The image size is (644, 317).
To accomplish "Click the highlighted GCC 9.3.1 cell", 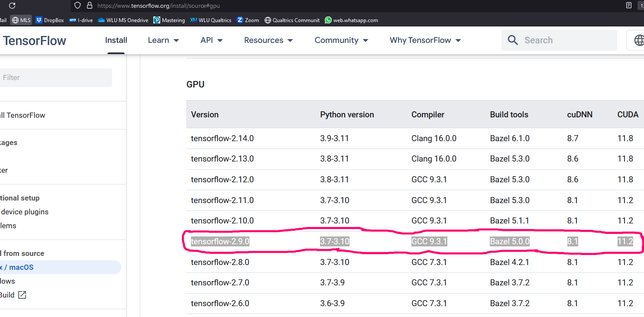I will click(x=429, y=241).
